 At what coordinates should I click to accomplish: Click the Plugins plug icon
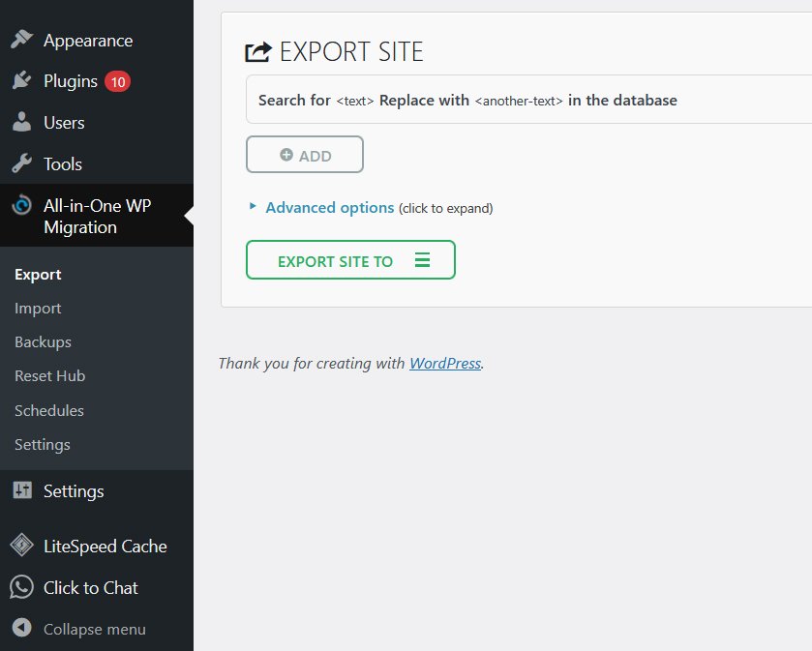[21, 80]
